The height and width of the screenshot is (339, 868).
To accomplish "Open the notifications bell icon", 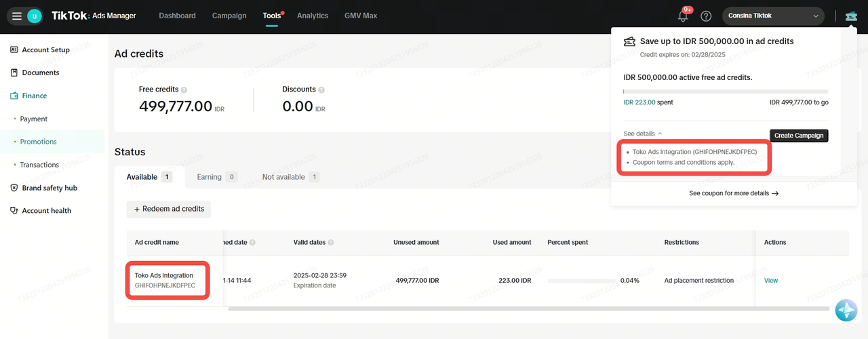I will pyautogui.click(x=683, y=16).
